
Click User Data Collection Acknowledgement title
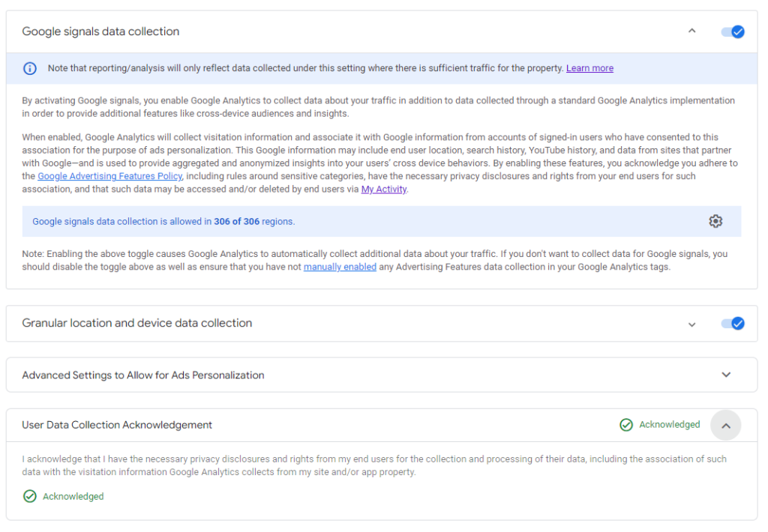click(117, 425)
